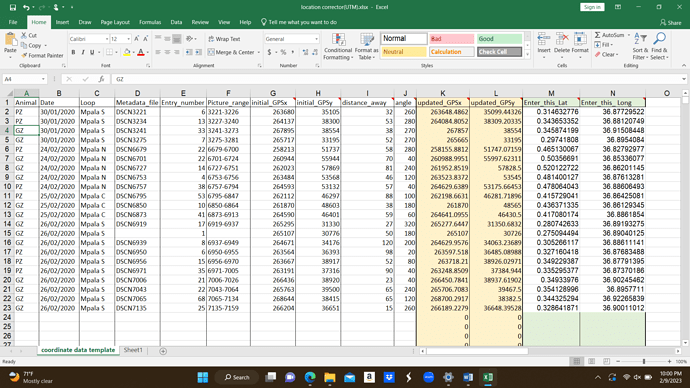
Task: Expand the Merge & Center dropdown arrow
Action: point(258,52)
